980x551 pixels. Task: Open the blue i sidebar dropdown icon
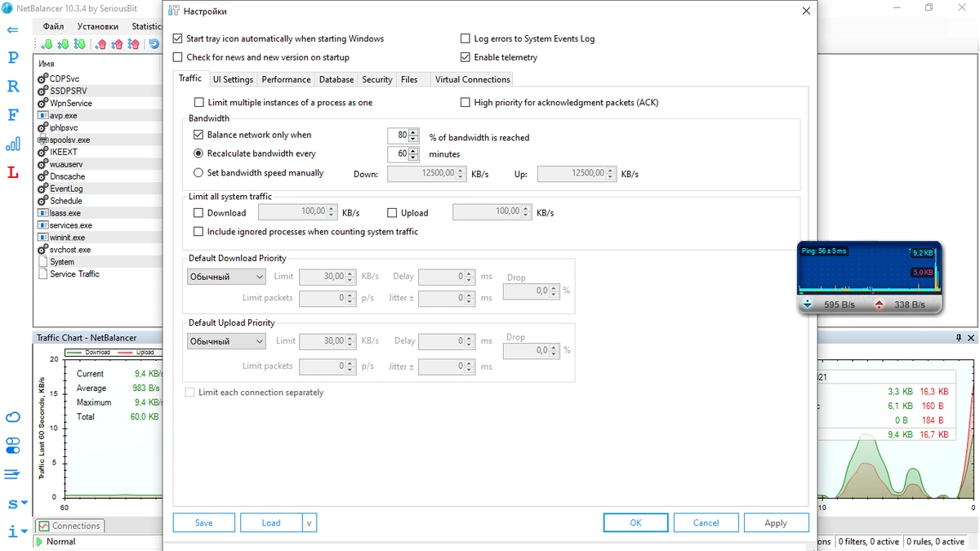16,531
